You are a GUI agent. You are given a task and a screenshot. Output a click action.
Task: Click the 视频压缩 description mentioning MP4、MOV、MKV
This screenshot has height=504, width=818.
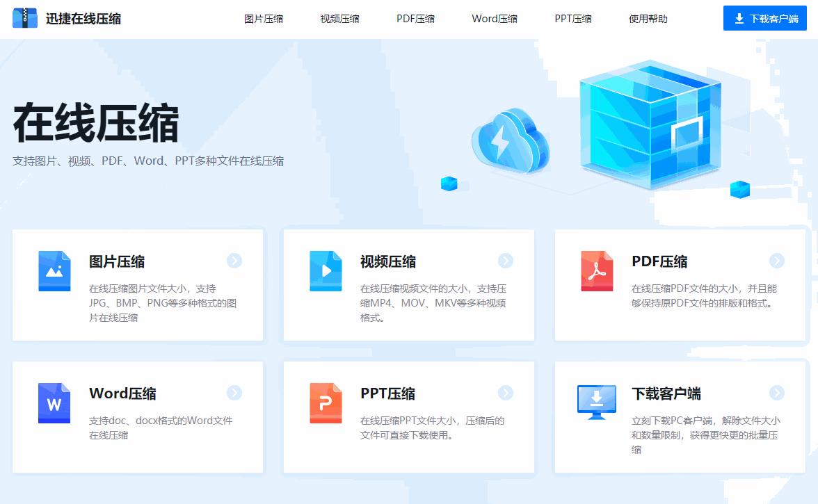[x=433, y=303]
